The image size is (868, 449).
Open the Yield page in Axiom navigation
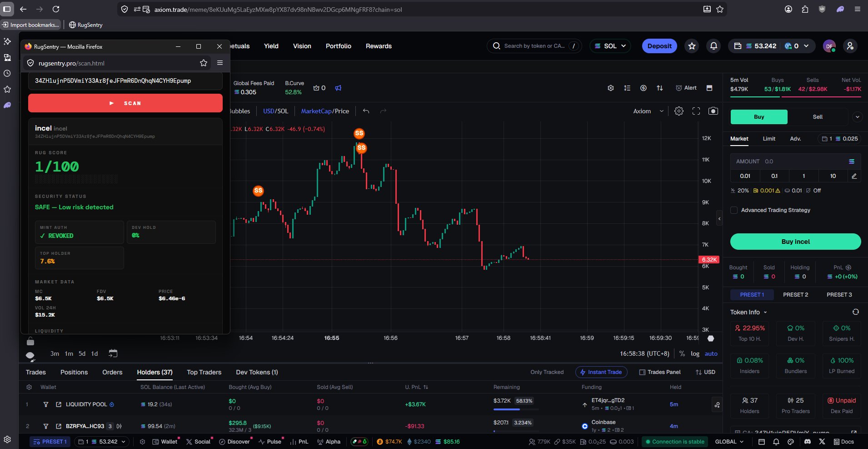[x=271, y=46]
